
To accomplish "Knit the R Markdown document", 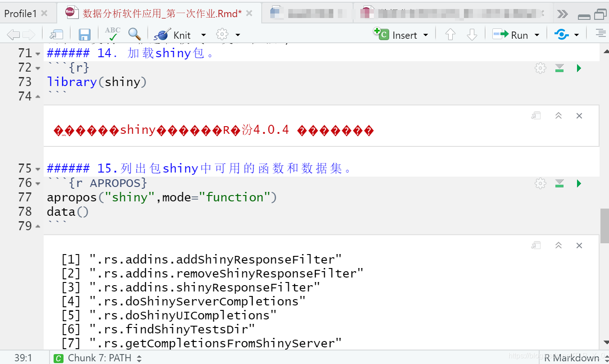I will (172, 35).
